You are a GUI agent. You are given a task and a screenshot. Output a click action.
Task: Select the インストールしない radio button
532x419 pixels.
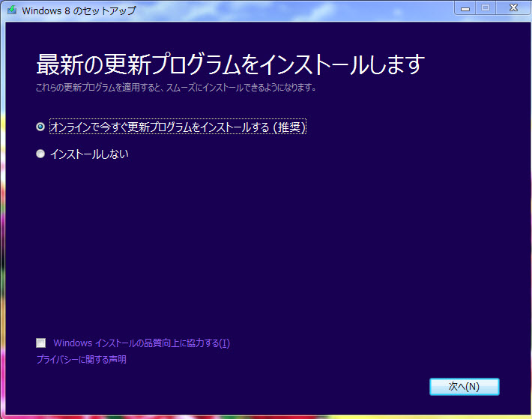[40, 154]
